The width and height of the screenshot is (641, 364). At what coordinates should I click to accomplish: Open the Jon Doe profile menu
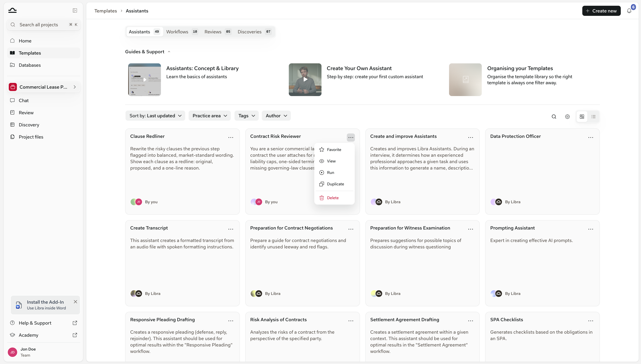tap(44, 352)
